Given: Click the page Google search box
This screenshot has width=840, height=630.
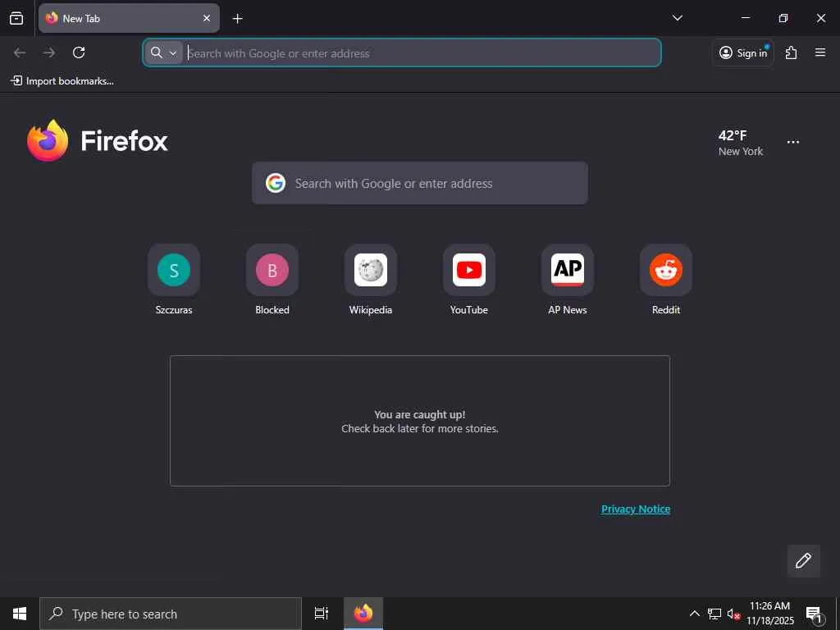Looking at the screenshot, I should (420, 183).
